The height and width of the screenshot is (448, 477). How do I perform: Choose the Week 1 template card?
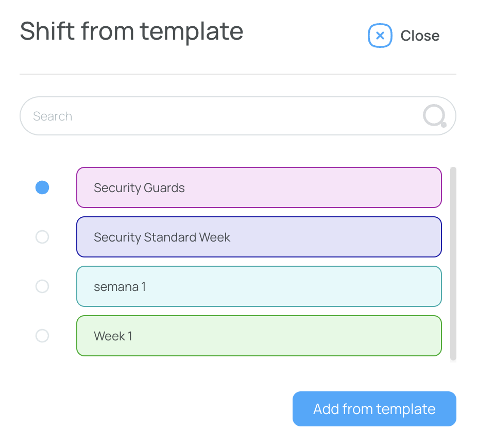tap(259, 336)
